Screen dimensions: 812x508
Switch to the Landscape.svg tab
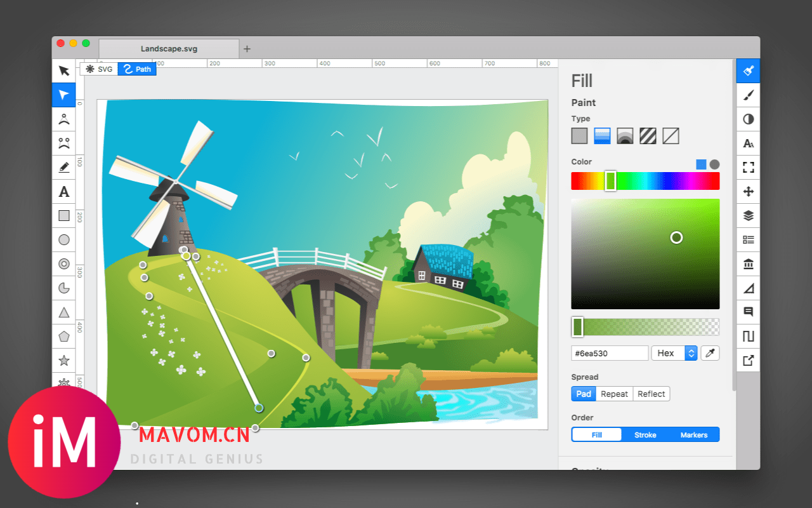(169, 49)
